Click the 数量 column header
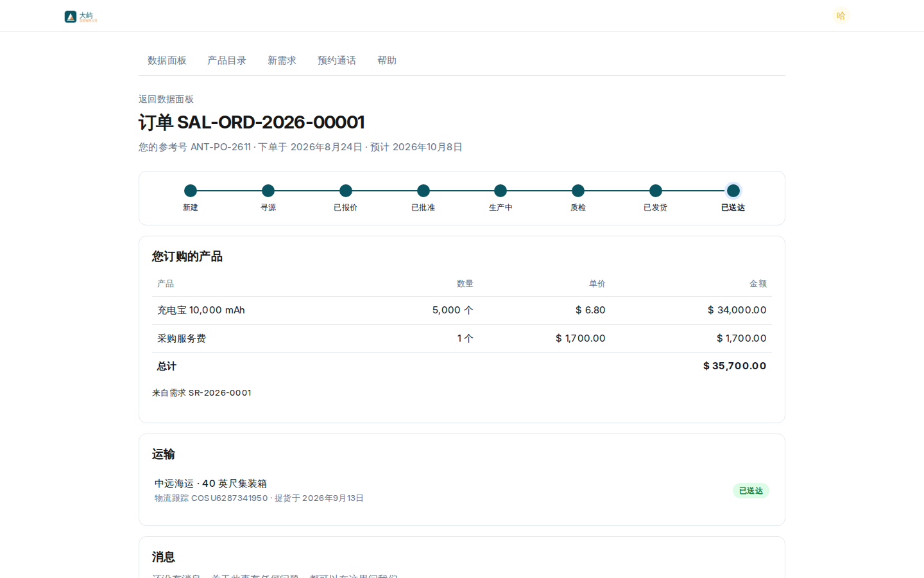 coord(465,284)
